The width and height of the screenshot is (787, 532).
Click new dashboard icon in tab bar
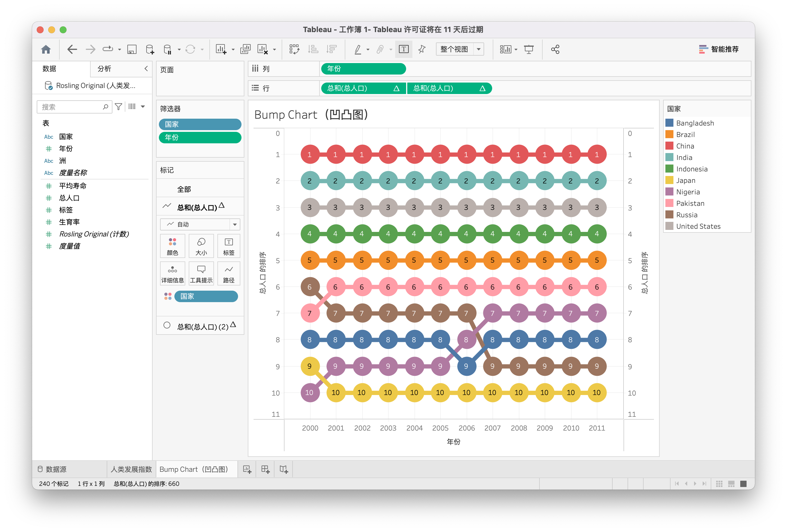[266, 470]
